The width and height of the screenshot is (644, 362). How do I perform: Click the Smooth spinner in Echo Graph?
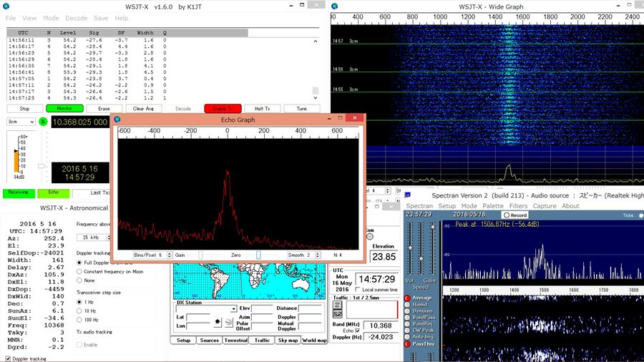click(304, 255)
